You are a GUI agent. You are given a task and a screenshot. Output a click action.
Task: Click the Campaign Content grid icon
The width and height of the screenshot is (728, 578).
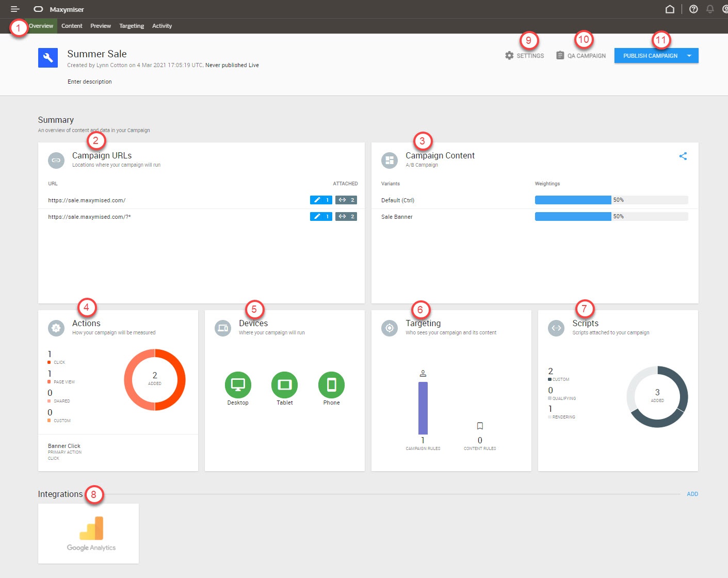click(x=390, y=160)
